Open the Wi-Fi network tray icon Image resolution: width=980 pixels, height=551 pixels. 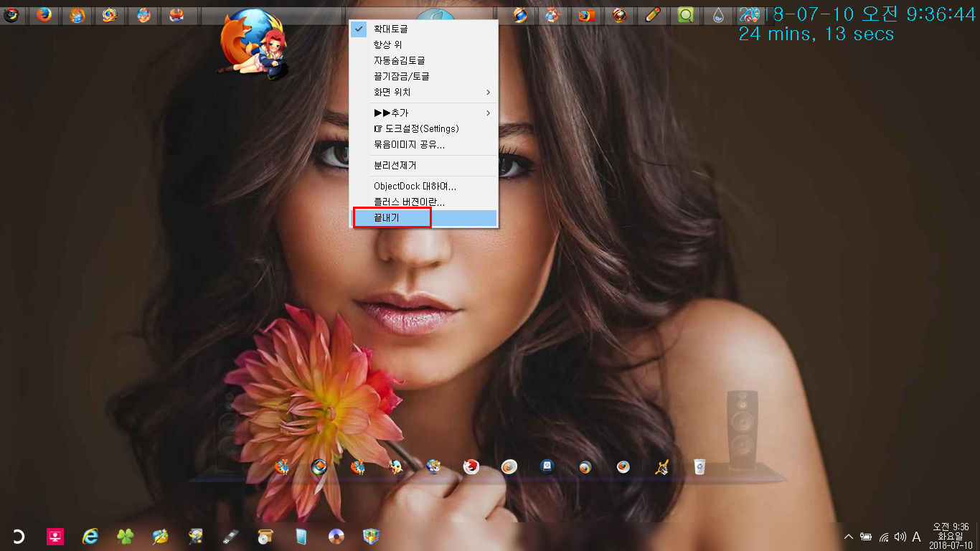pos(884,537)
